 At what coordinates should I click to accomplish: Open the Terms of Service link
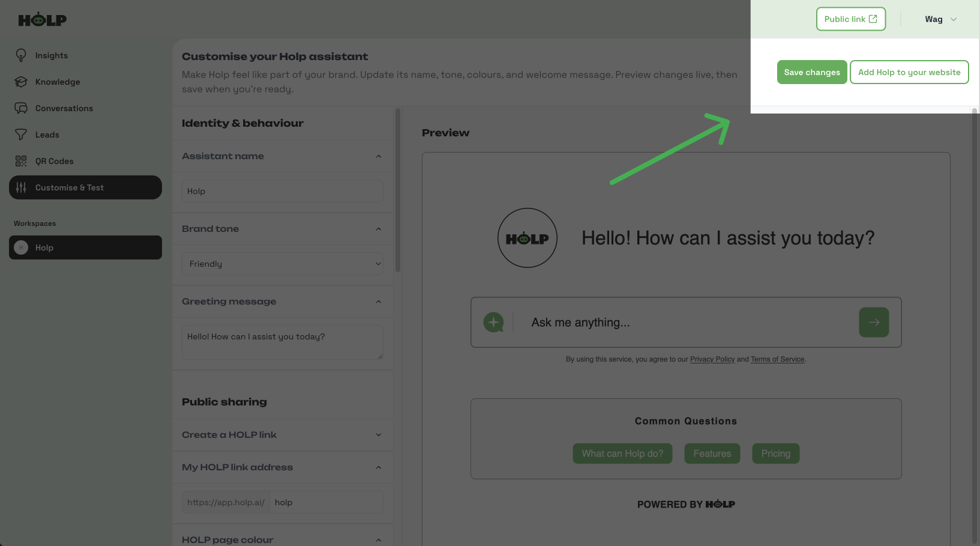(778, 359)
